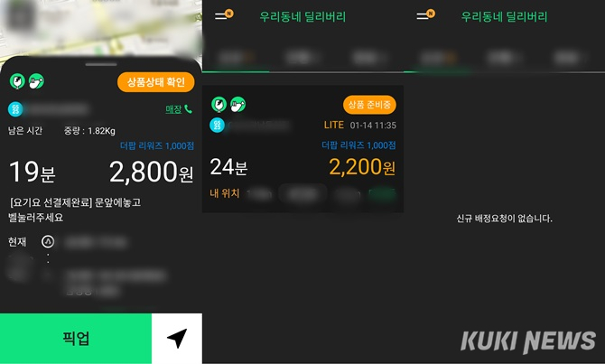Screen dimensions: 605x364
Task: Pull the bottom sheet drag handle
Action: (101, 64)
